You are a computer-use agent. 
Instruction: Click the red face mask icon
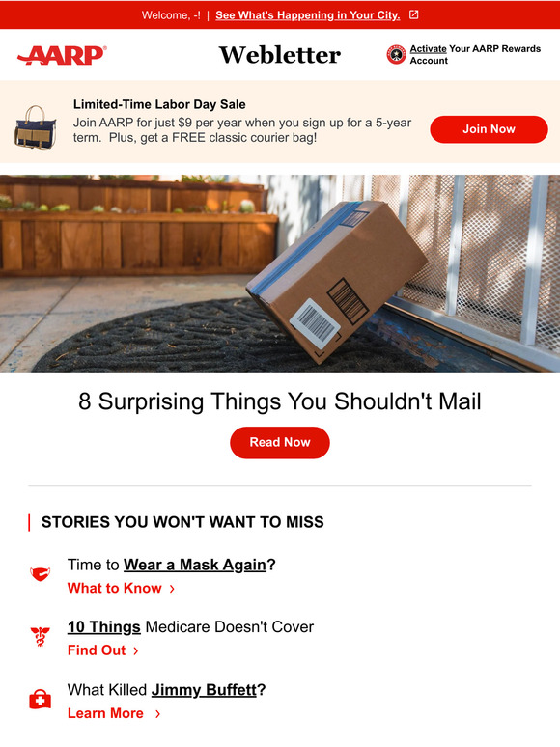coord(40,573)
